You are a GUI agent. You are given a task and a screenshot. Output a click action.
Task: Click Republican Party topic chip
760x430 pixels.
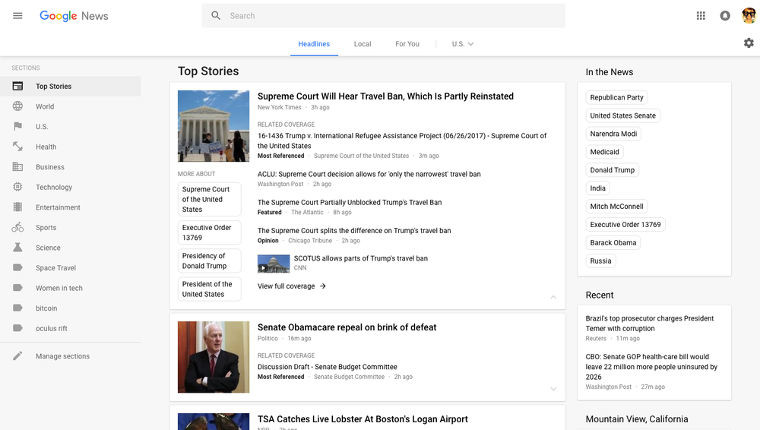tap(617, 97)
